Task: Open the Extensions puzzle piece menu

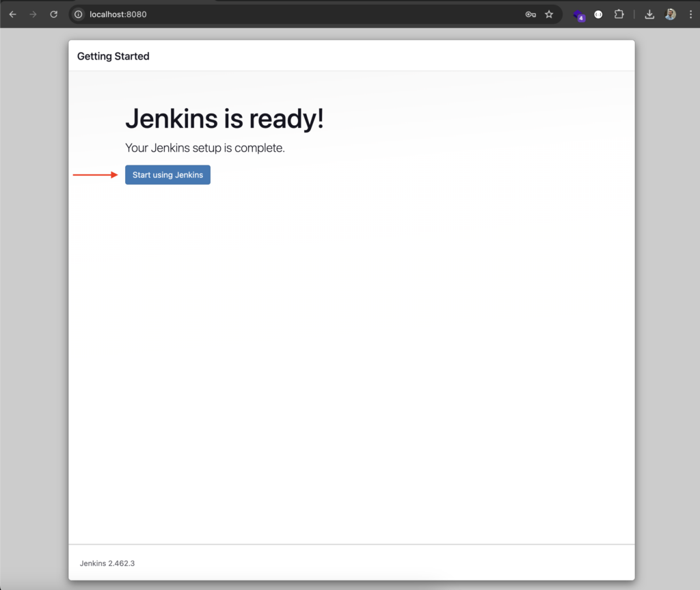Action: (x=619, y=14)
